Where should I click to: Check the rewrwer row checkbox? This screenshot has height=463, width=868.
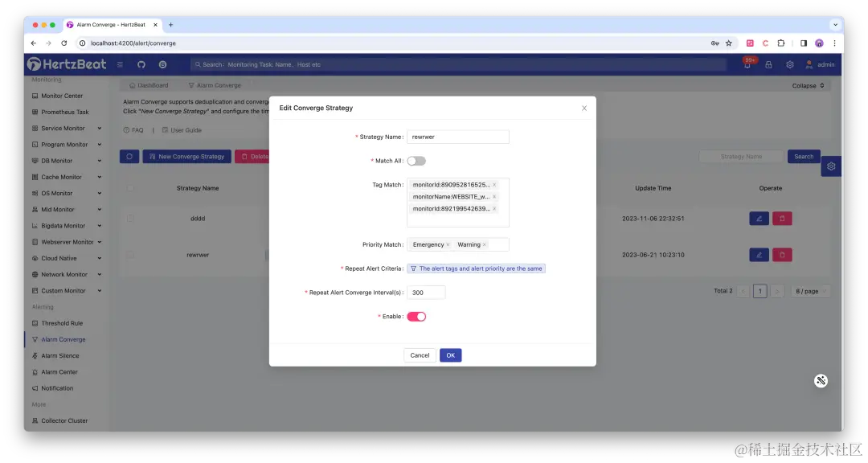point(130,255)
